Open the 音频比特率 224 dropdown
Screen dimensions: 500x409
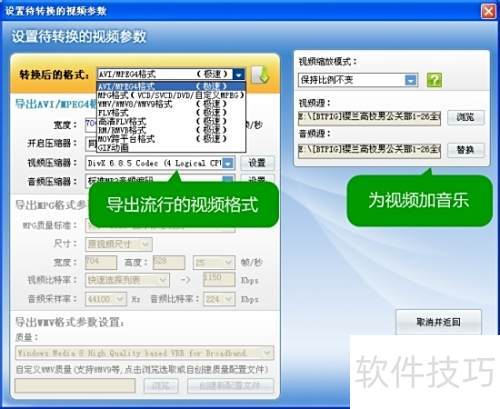click(x=219, y=299)
